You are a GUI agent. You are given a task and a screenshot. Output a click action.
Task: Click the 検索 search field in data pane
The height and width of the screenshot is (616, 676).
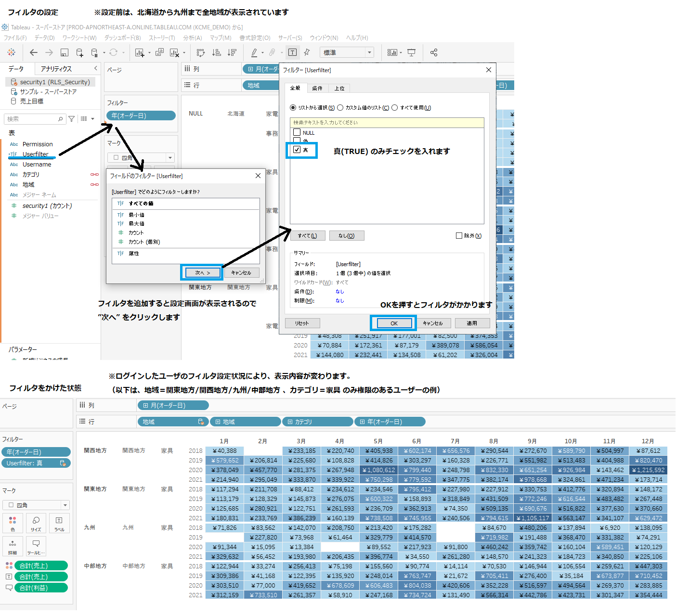click(x=31, y=119)
